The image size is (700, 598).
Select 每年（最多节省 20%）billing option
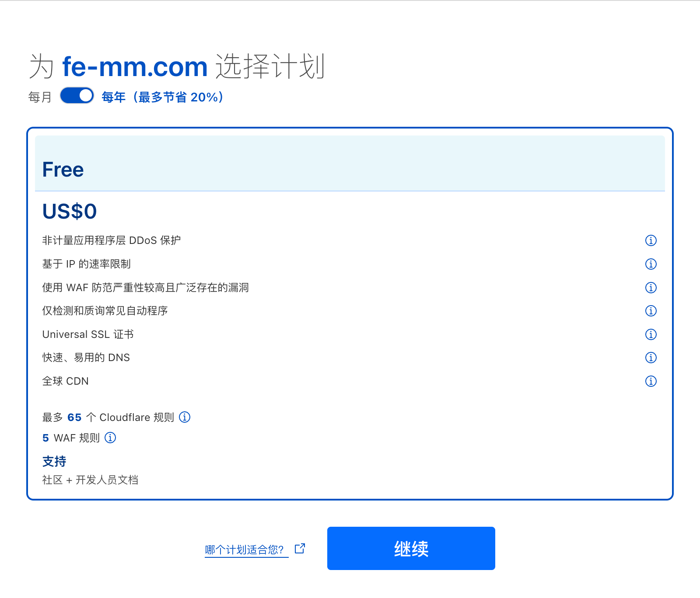tap(163, 97)
